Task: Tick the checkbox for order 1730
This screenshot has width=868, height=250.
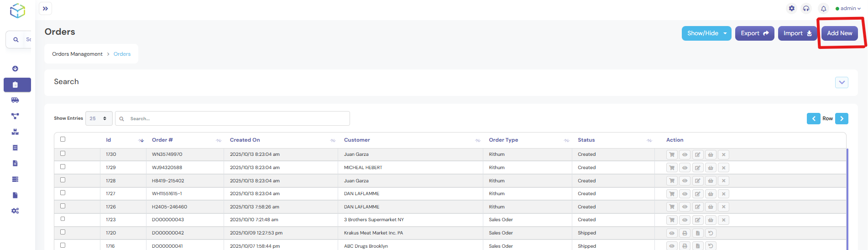Action: 63,154
